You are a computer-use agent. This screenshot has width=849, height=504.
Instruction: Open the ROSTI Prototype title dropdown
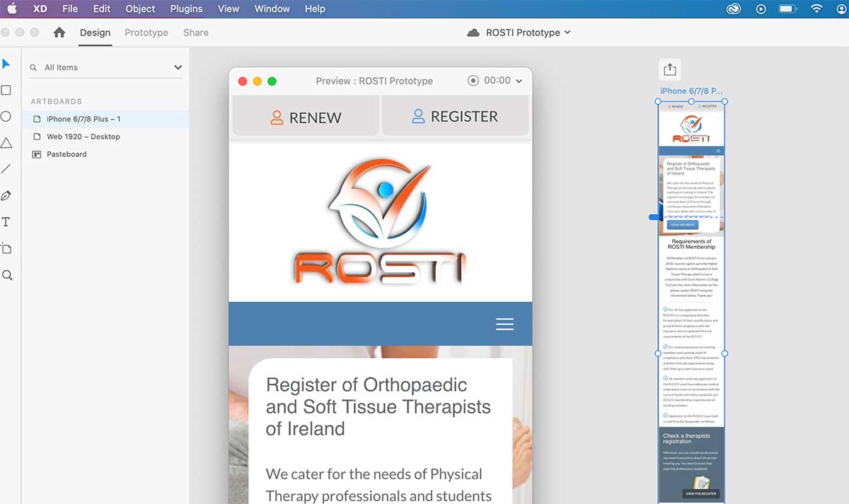(x=567, y=33)
